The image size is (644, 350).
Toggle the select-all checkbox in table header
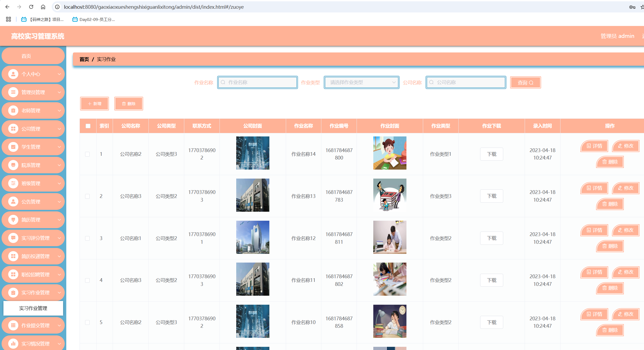(88, 126)
